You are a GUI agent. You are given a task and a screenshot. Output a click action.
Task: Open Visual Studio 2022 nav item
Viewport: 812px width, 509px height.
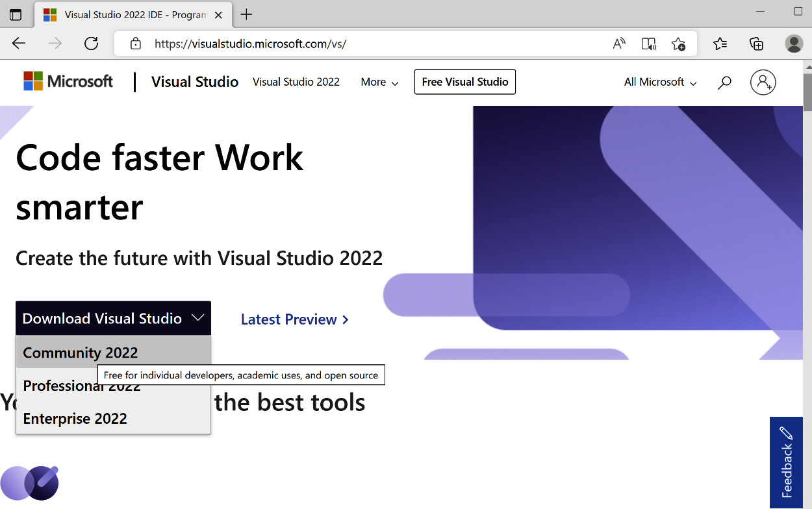[296, 82]
